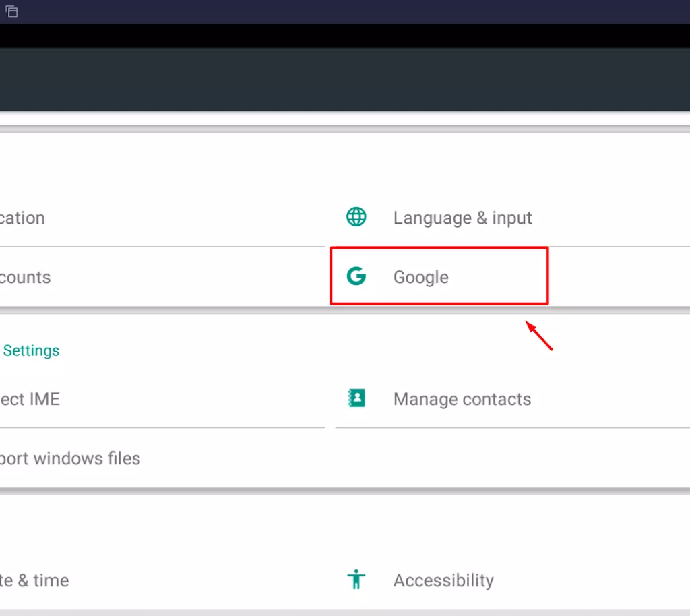The image size is (690, 616).
Task: Open the 'te & time' settings entry
Action: (x=162, y=580)
